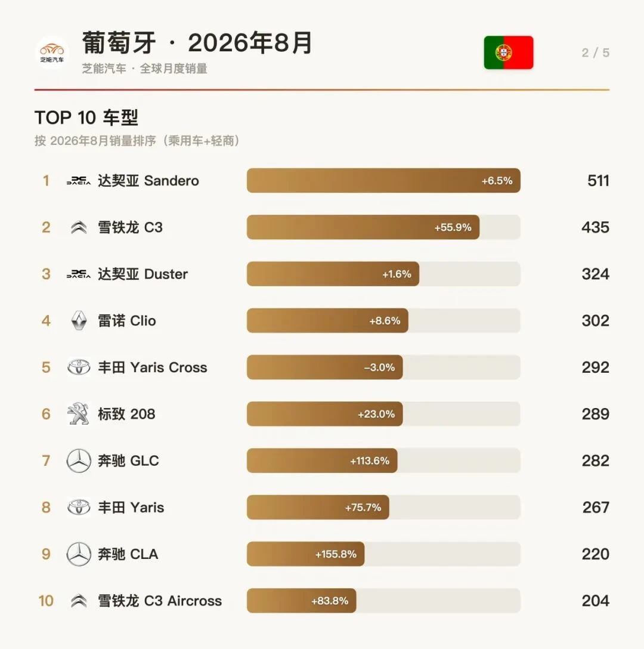Click the Mercedes logo beside 奔驰 CLA
Screen dimensions: 644x649
coord(79,554)
